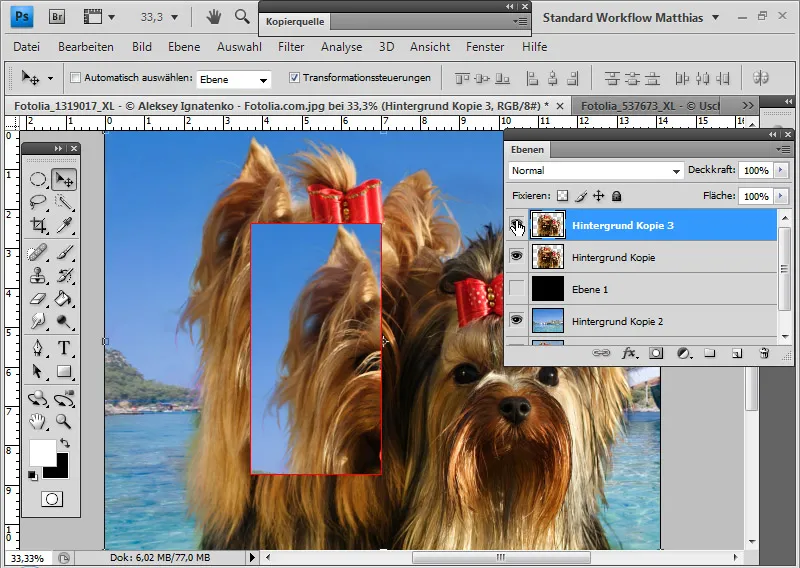
Task: Show Ebene 1 layer
Action: point(517,288)
